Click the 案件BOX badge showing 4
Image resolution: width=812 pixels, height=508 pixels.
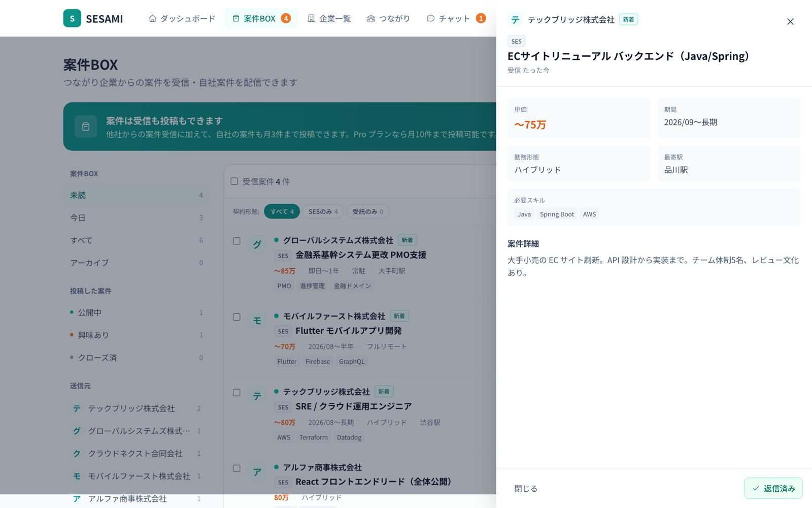(x=286, y=18)
